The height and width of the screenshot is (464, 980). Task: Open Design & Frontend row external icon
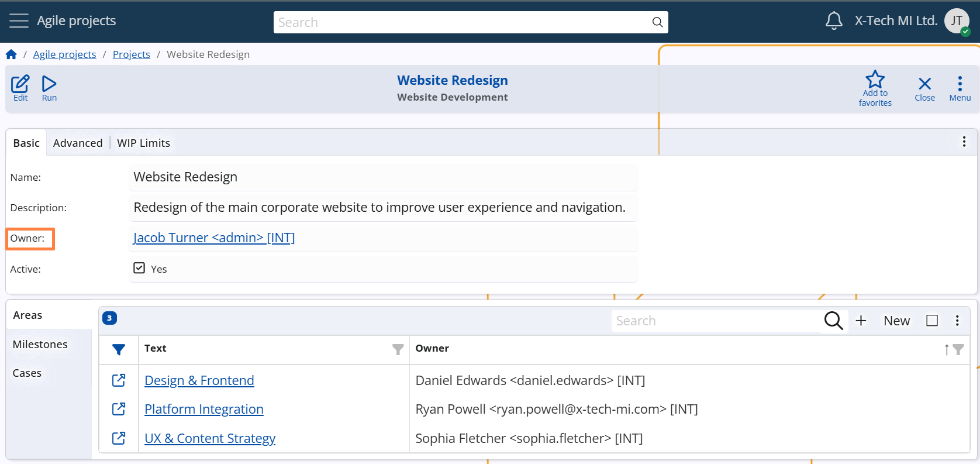click(x=119, y=380)
